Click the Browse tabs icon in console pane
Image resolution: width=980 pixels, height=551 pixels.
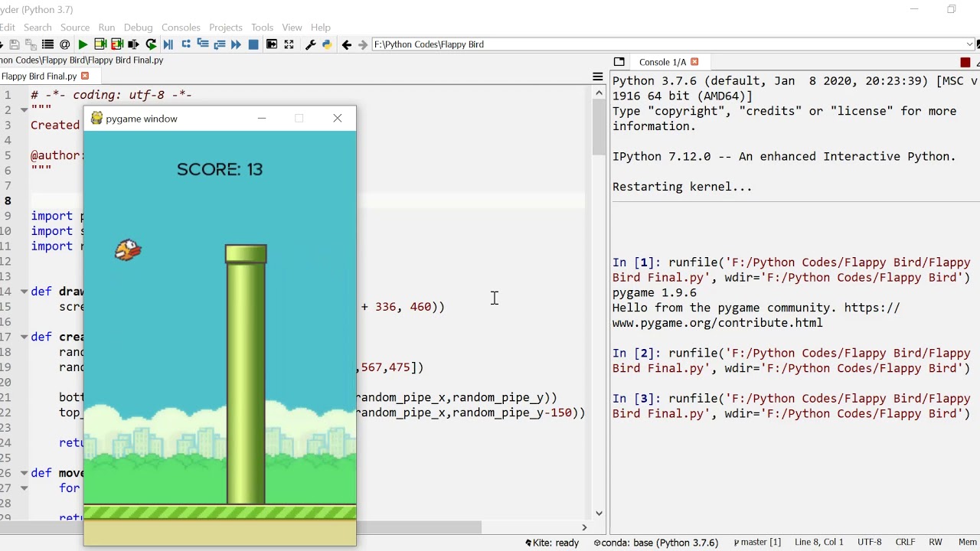(619, 62)
